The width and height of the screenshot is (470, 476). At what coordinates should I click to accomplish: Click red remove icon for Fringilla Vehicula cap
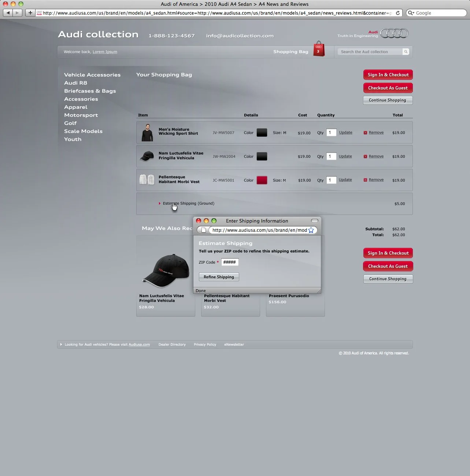(365, 156)
